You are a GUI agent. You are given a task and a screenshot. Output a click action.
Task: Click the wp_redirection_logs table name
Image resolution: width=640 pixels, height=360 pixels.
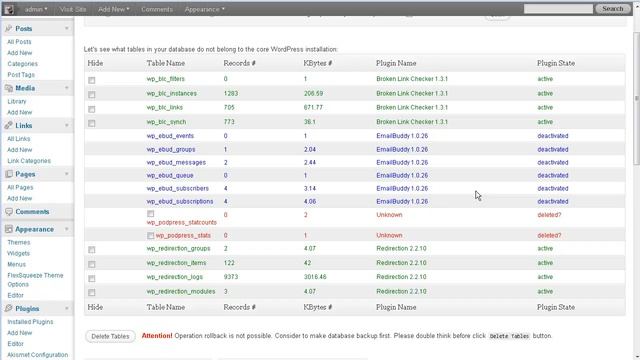(175, 277)
